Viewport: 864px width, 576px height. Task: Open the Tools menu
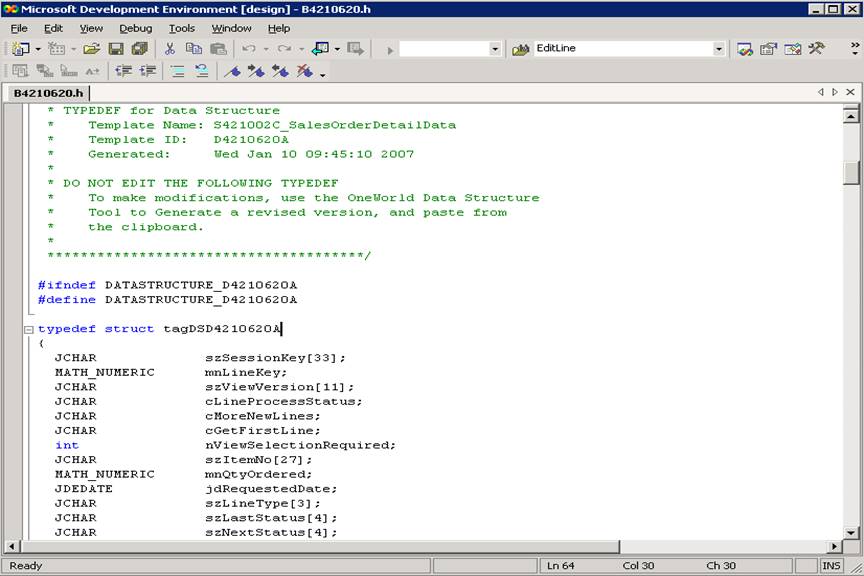(x=182, y=28)
